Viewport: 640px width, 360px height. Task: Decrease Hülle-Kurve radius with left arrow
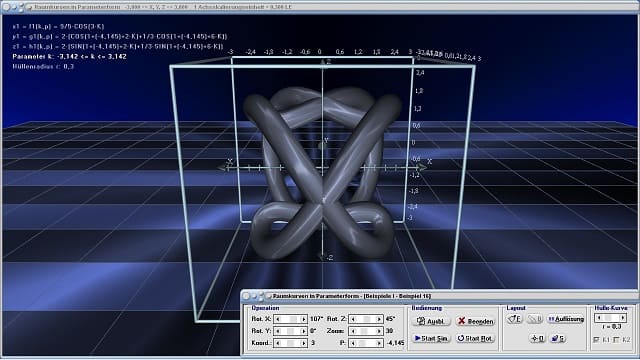pyautogui.click(x=598, y=318)
